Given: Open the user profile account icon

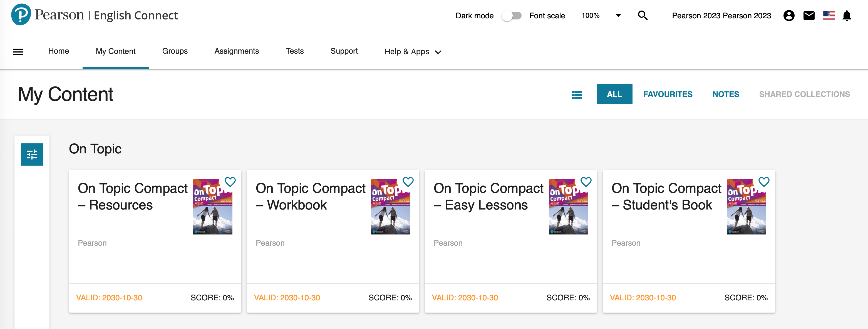Looking at the screenshot, I should point(788,16).
